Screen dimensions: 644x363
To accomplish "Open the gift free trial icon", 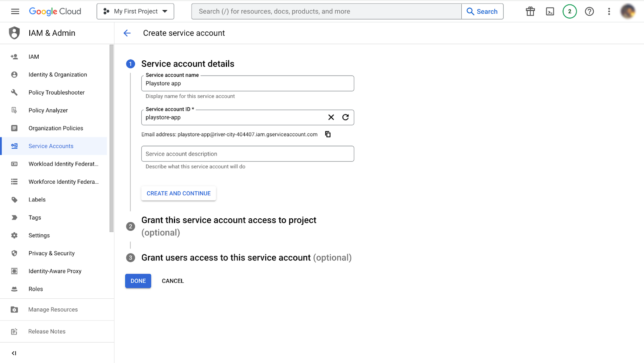I will tap(530, 11).
